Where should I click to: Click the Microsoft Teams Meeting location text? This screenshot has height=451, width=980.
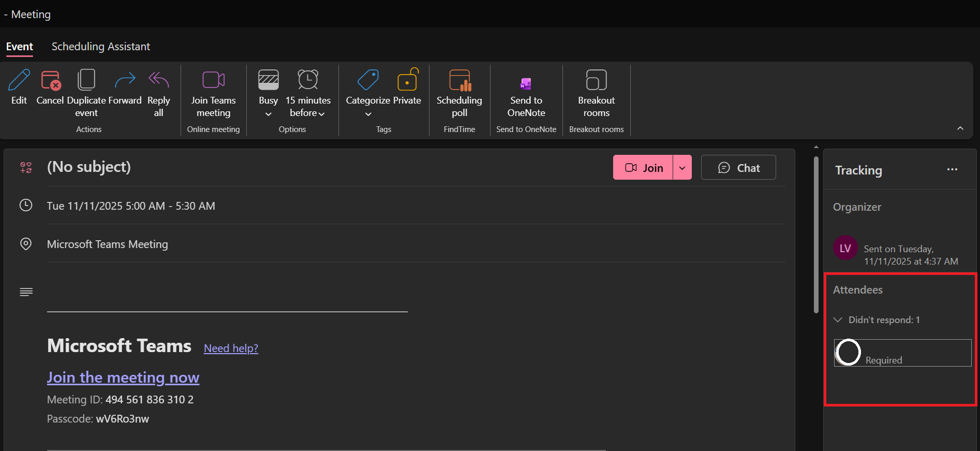pyautogui.click(x=108, y=244)
